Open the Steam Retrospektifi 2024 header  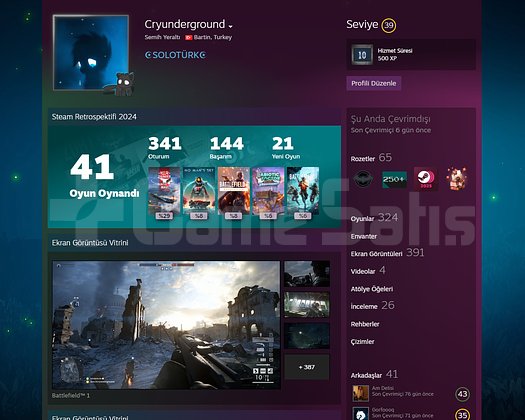(94, 117)
